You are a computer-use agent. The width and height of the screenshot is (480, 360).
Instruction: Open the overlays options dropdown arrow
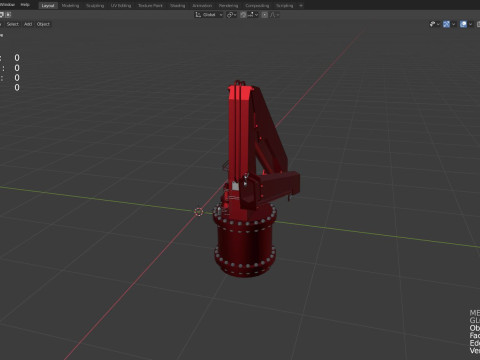470,24
